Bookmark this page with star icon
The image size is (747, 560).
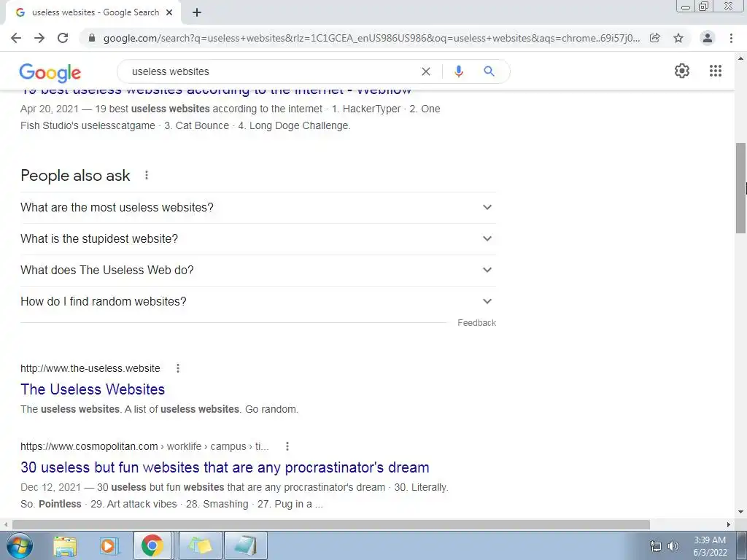[678, 38]
